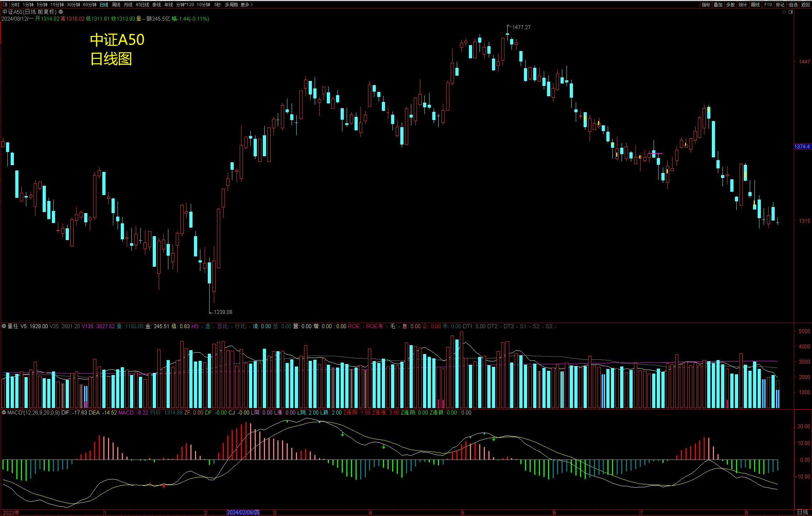
Task: Click the MACD'(12,26,9,20,0,9) parameters label
Action: 33,413
